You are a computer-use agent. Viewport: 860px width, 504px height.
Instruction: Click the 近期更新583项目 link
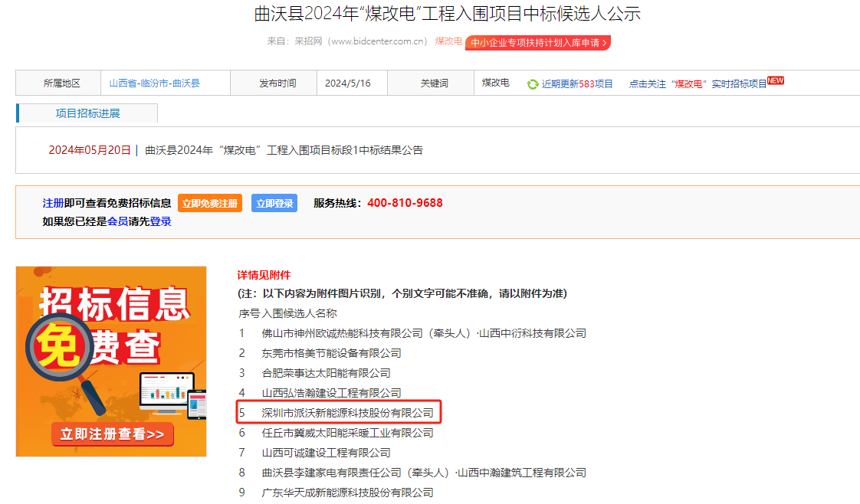[577, 84]
